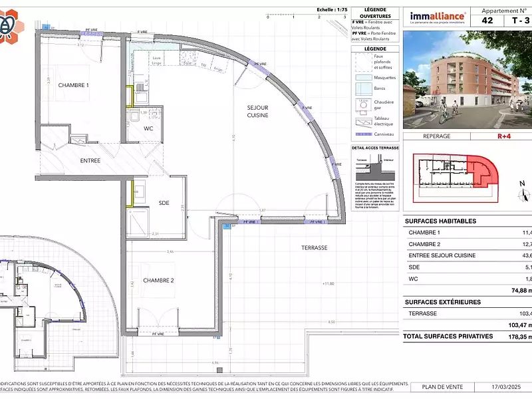Select the TOTAL SURFACES PRIVATIVES row

[449, 336]
